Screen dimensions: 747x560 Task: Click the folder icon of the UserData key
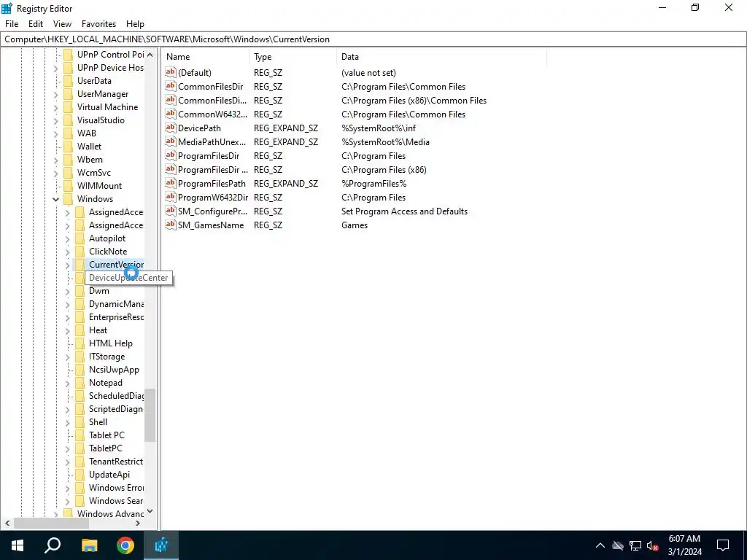[x=69, y=81]
